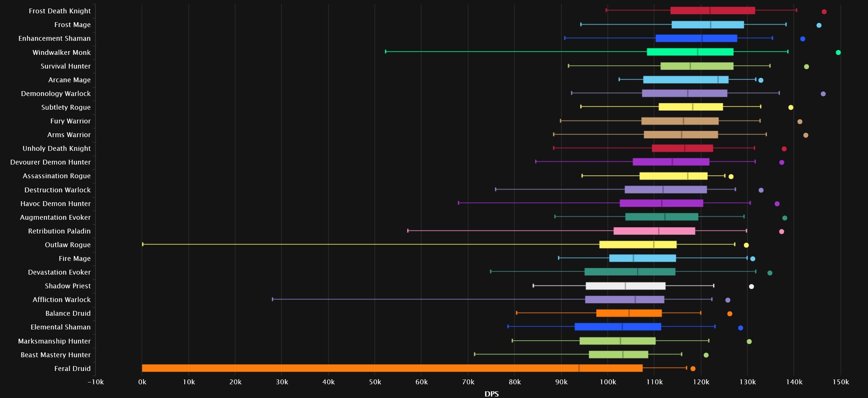Click the Unholy Death Knight label
Screen dimensions: 868x398
click(x=57, y=149)
